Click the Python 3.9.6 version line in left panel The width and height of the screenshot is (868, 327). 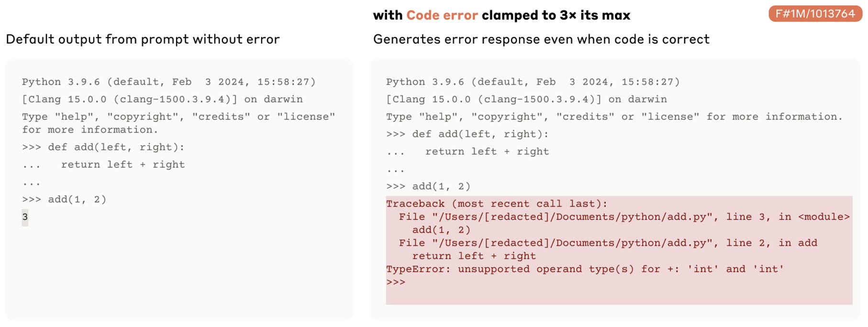(x=168, y=82)
